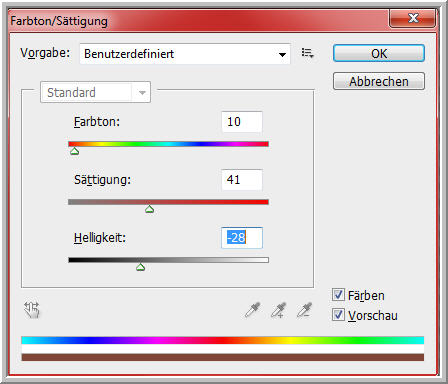Disable the Vorschau checkbox
Viewport: 448px width, 384px height.
338,315
